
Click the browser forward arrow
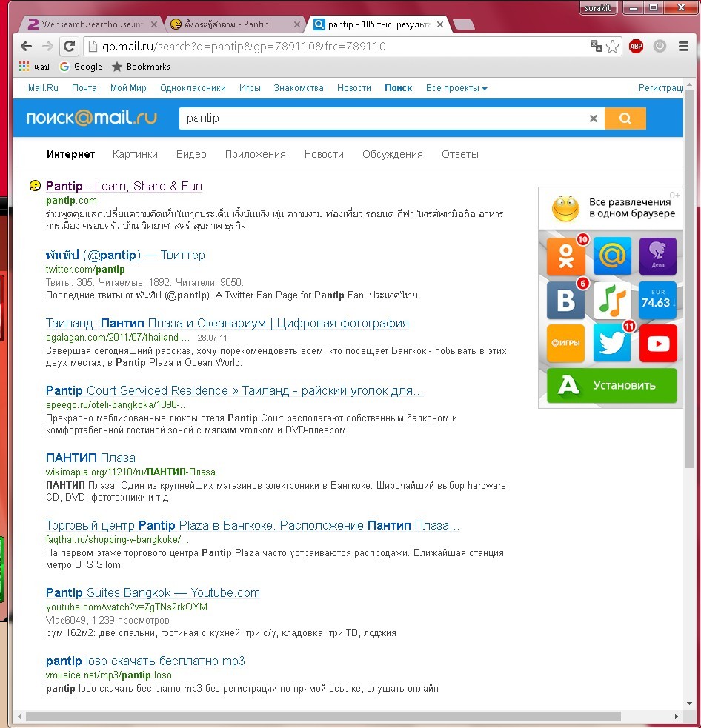point(47,46)
